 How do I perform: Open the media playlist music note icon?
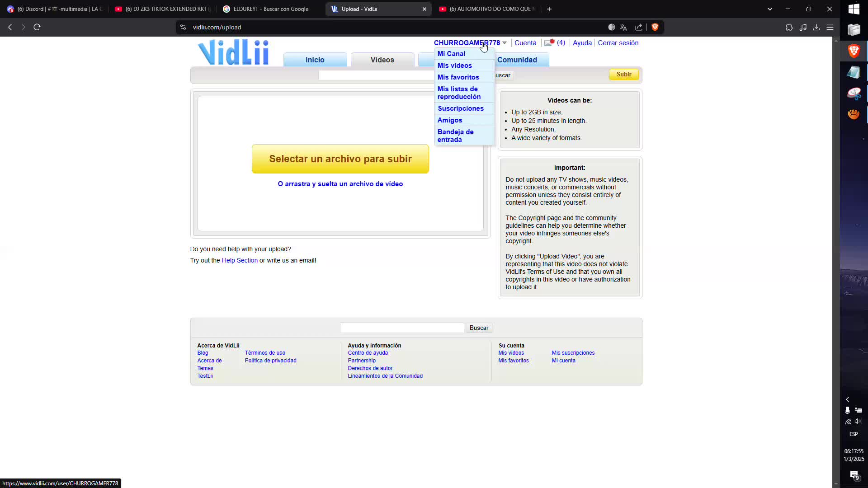point(803,27)
